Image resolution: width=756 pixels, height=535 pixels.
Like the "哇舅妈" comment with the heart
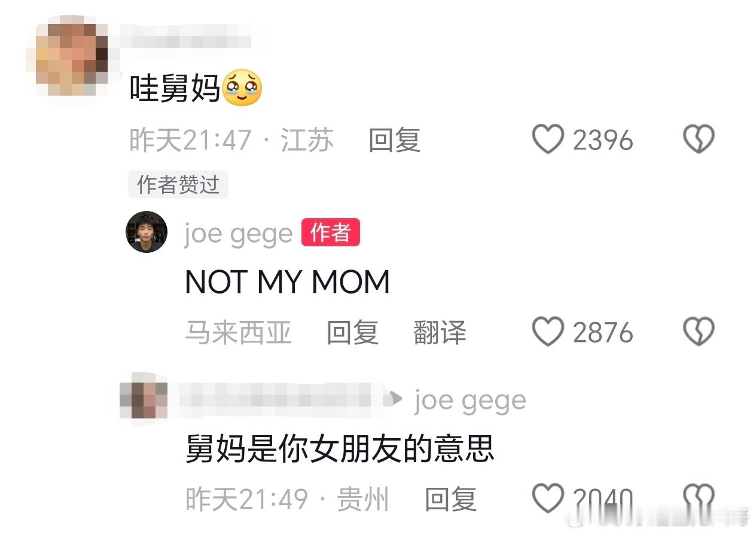tap(548, 139)
